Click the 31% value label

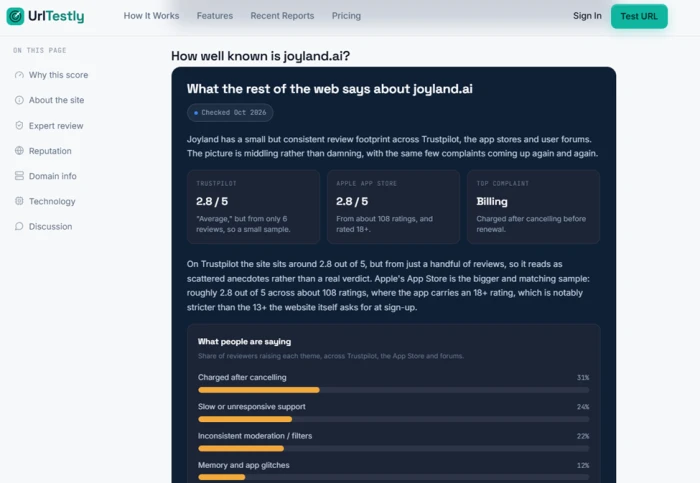[583, 378]
